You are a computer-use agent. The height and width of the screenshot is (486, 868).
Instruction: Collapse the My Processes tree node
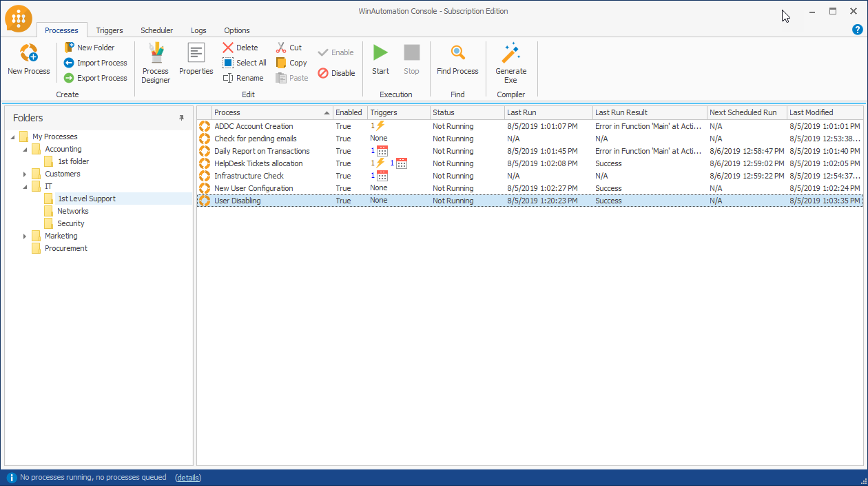[12, 137]
